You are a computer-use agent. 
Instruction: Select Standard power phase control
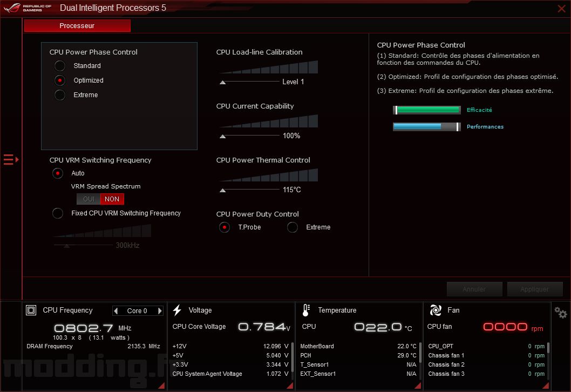coord(60,66)
